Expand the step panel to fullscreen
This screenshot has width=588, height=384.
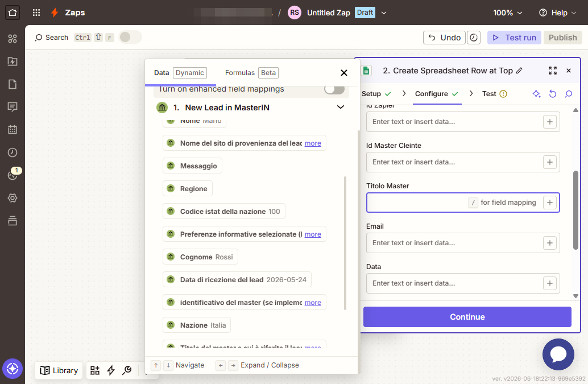(552, 71)
